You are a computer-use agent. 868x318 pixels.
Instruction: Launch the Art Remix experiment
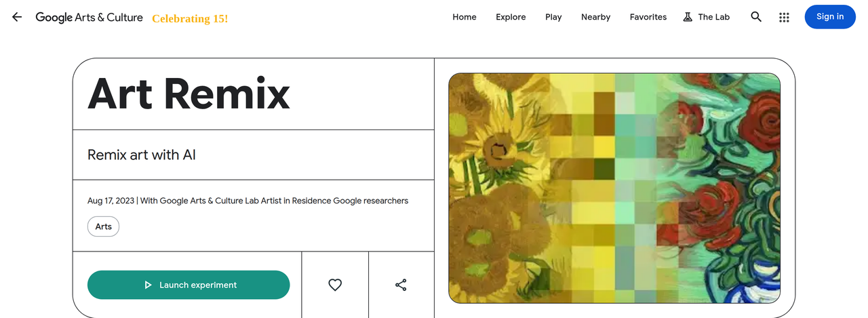pyautogui.click(x=189, y=285)
